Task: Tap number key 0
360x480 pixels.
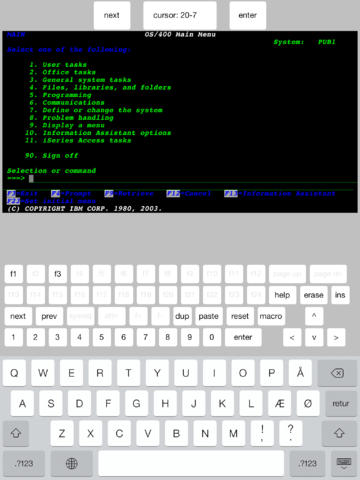Action: (212, 337)
